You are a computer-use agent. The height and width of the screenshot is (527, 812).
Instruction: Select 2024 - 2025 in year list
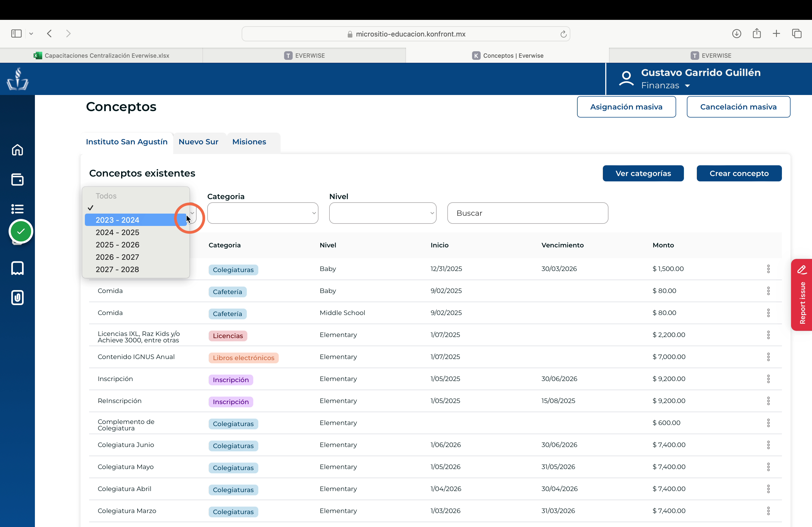coord(136,232)
